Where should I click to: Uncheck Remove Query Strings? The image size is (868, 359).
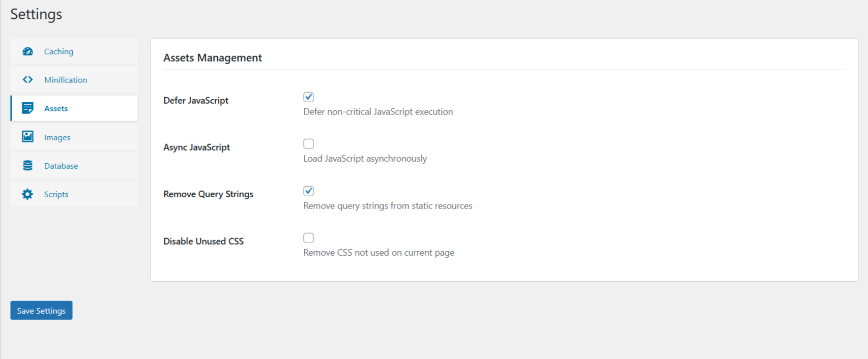point(309,191)
